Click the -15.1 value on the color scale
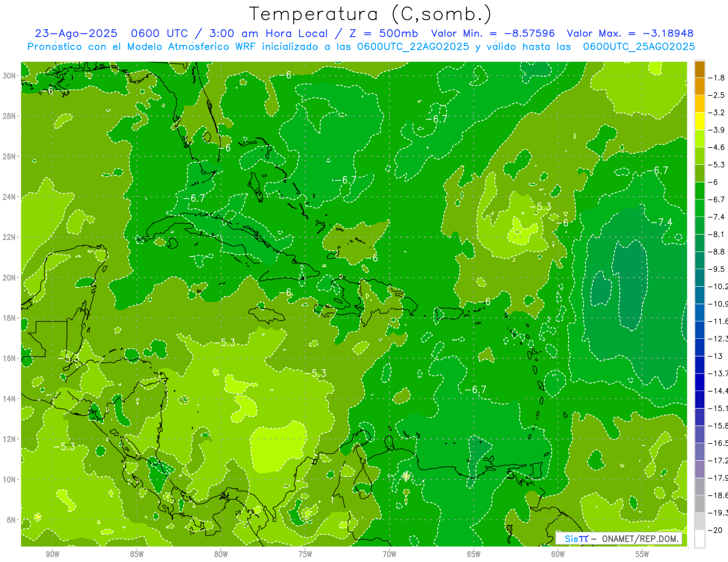Screen dimensions: 728x562 pos(718,408)
